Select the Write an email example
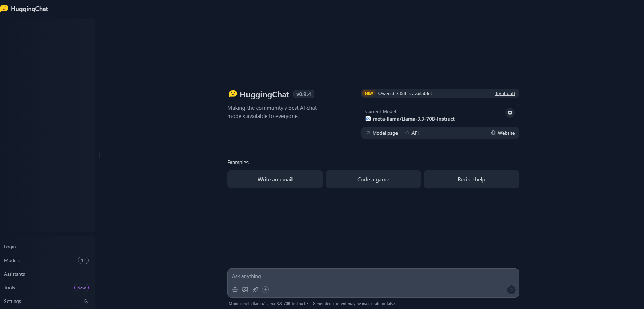The width and height of the screenshot is (644, 309). pos(275,179)
